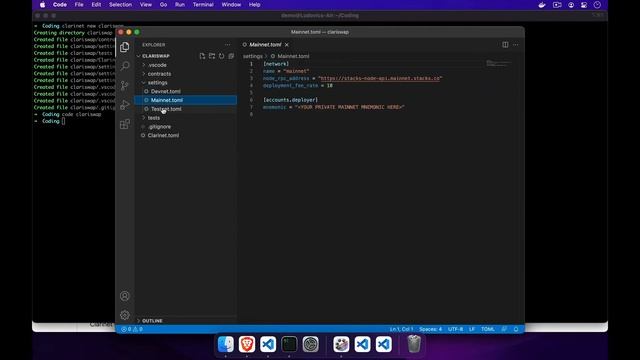The height and width of the screenshot is (360, 640).
Task: Change indentation via Spaces: 4
Action: pyautogui.click(x=430, y=329)
